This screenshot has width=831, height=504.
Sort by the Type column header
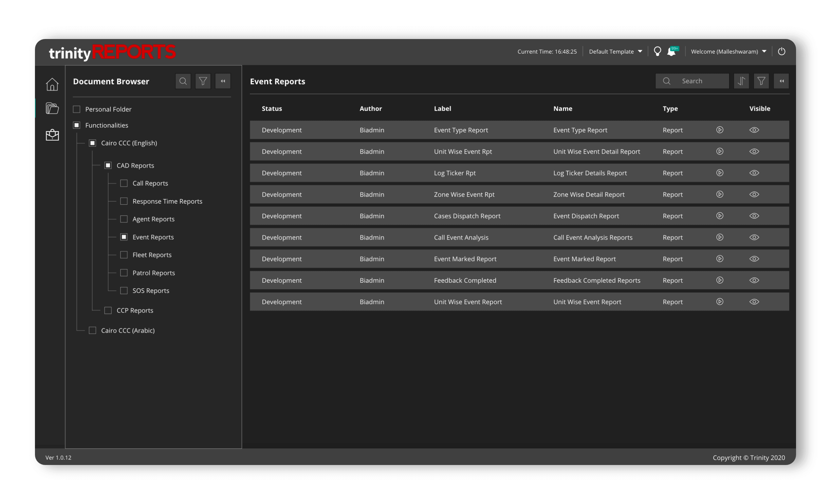pos(670,109)
